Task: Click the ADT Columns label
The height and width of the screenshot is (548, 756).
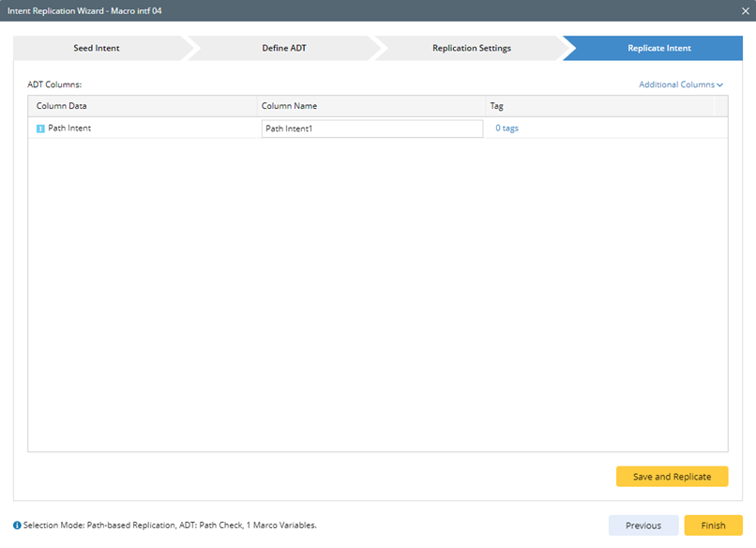Action: pos(54,84)
